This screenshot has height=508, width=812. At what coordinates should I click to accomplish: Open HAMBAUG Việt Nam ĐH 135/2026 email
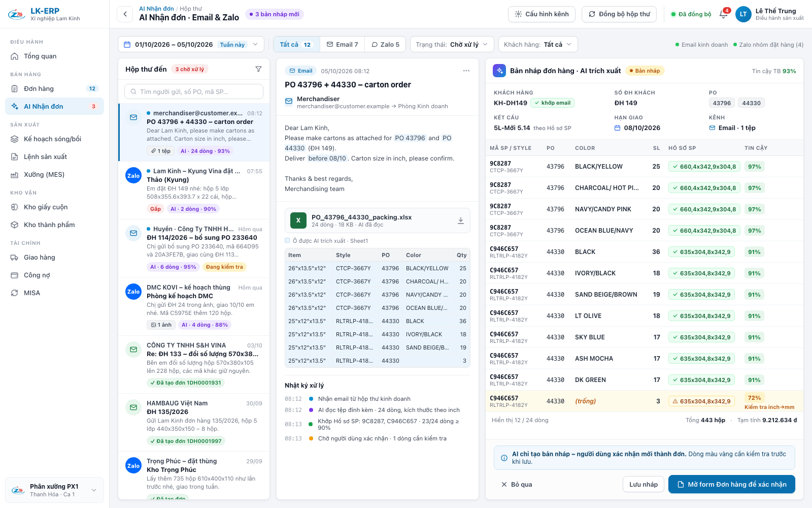tap(194, 422)
